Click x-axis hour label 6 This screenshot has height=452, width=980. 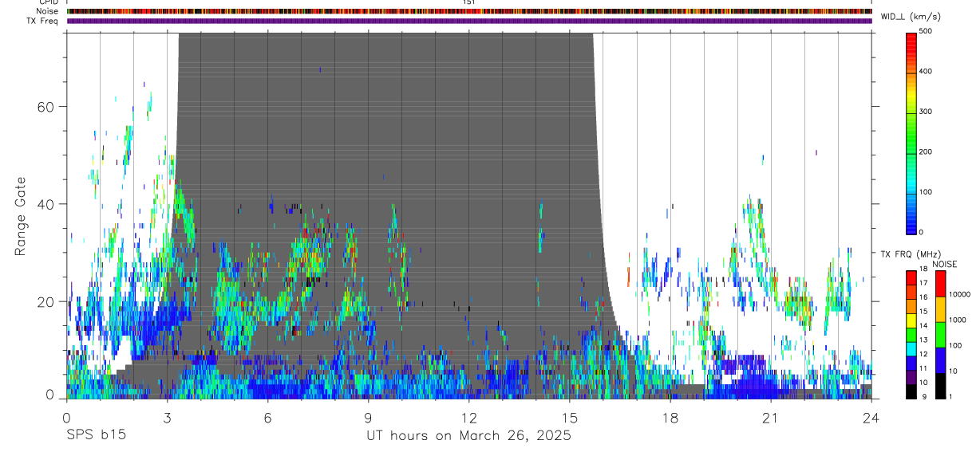tap(268, 417)
